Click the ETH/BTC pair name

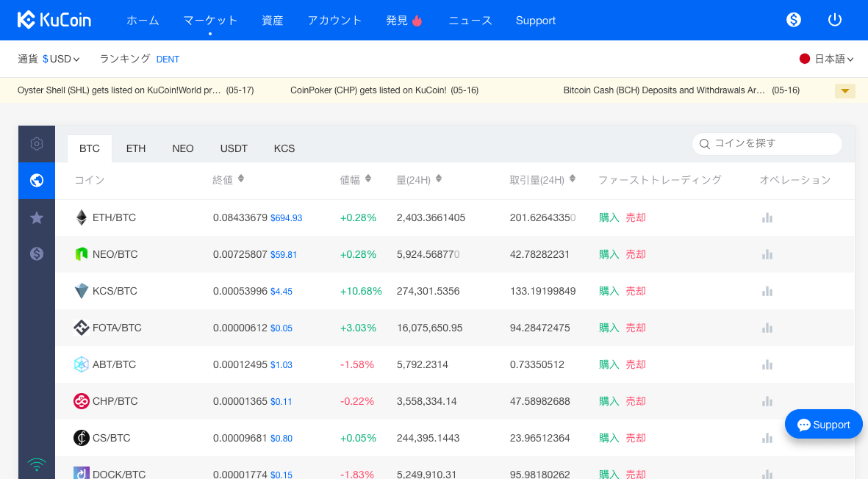tap(114, 218)
